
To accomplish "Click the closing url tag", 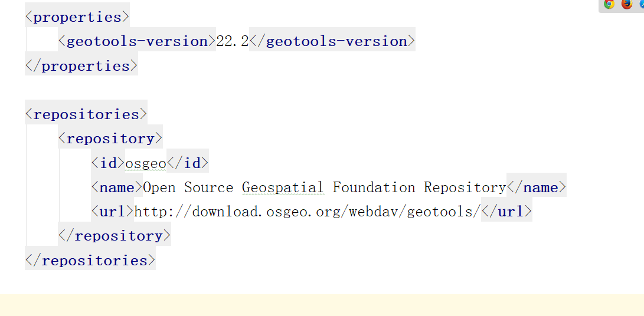I will point(506,212).
